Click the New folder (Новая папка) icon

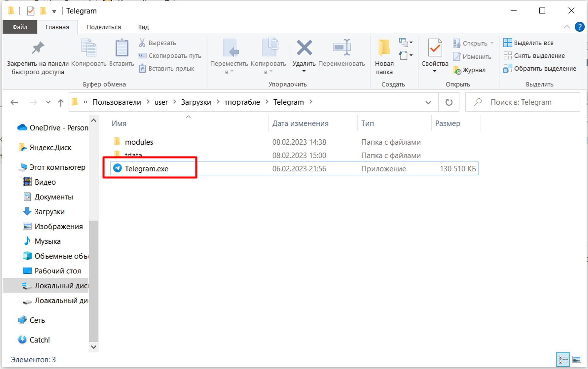(x=384, y=48)
